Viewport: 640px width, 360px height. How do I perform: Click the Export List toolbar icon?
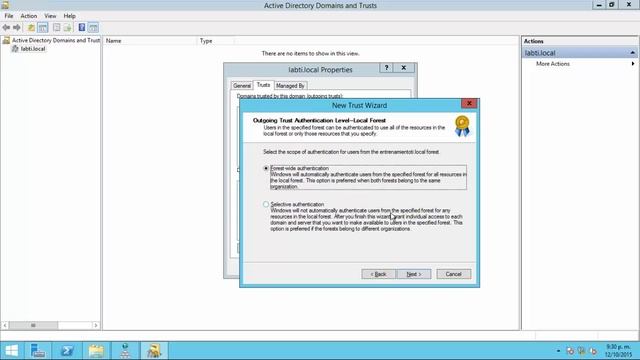[x=68, y=28]
